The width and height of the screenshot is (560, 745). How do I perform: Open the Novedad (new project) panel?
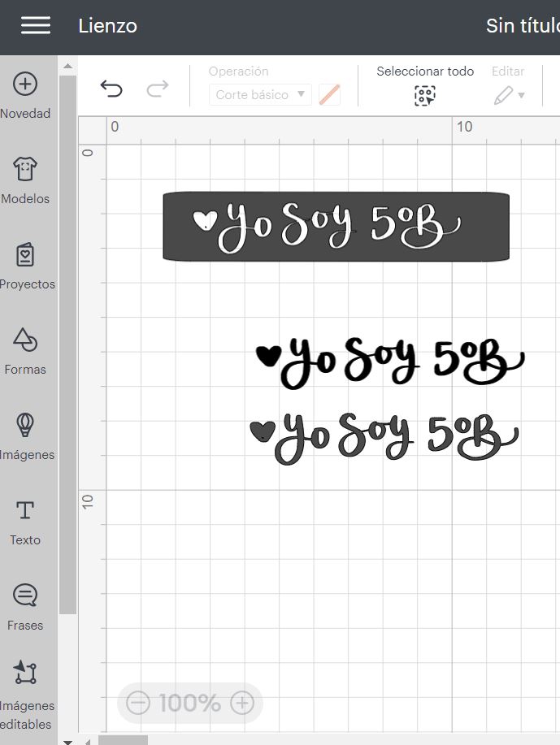click(25, 96)
